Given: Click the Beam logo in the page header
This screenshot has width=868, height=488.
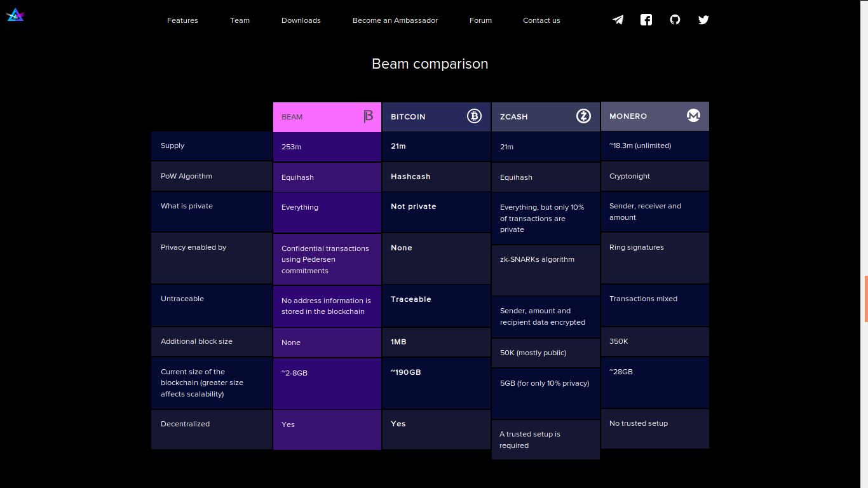Looking at the screenshot, I should [15, 15].
